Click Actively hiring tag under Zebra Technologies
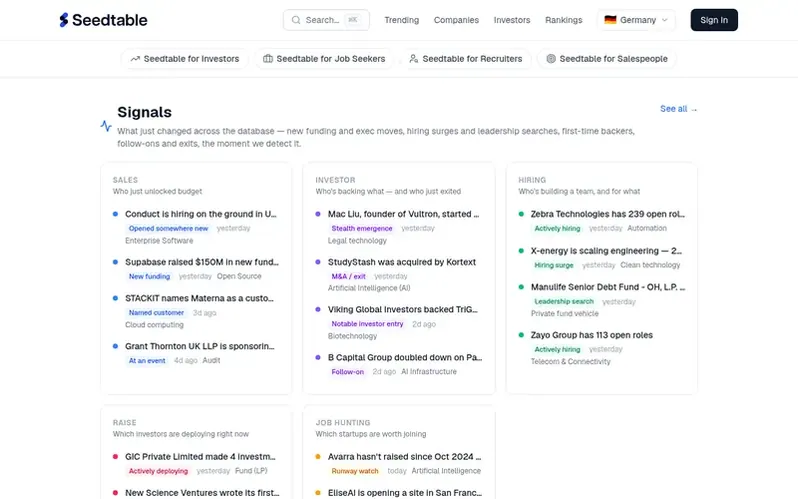The image size is (798, 499). coord(557,228)
